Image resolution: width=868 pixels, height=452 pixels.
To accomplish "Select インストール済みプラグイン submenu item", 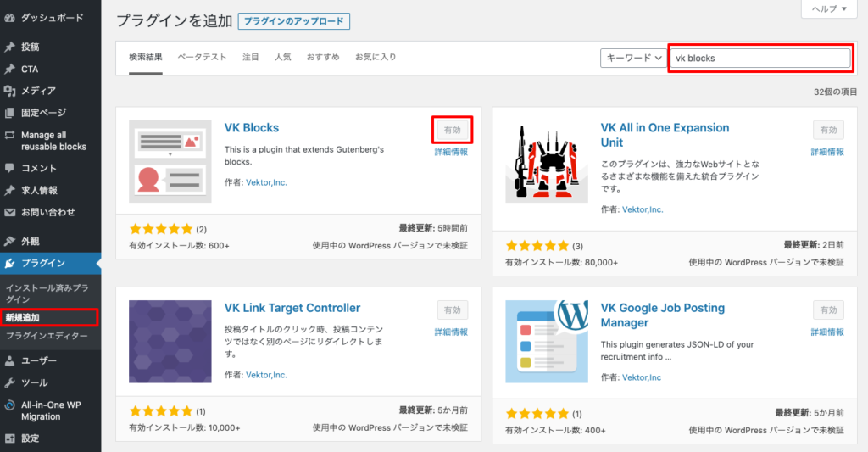I will (x=47, y=293).
